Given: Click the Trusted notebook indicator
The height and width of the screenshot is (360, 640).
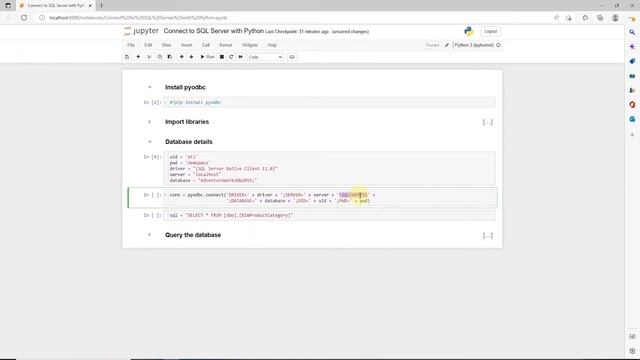Looking at the screenshot, I should pos(432,45).
